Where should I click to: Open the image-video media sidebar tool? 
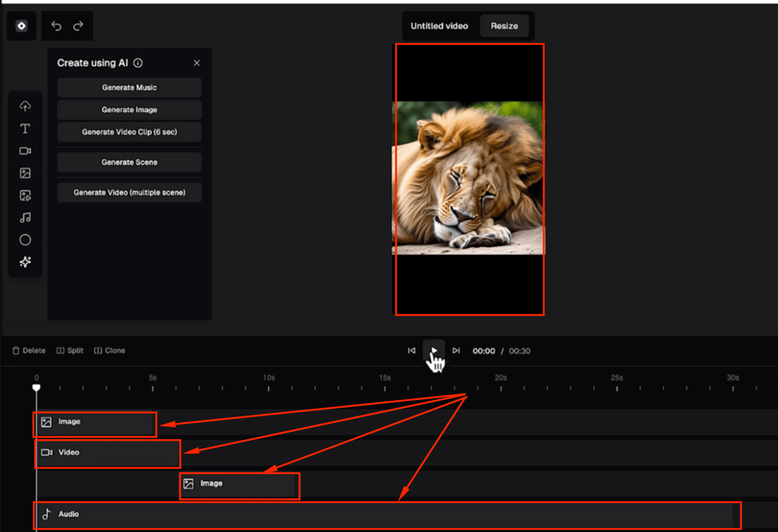26,195
